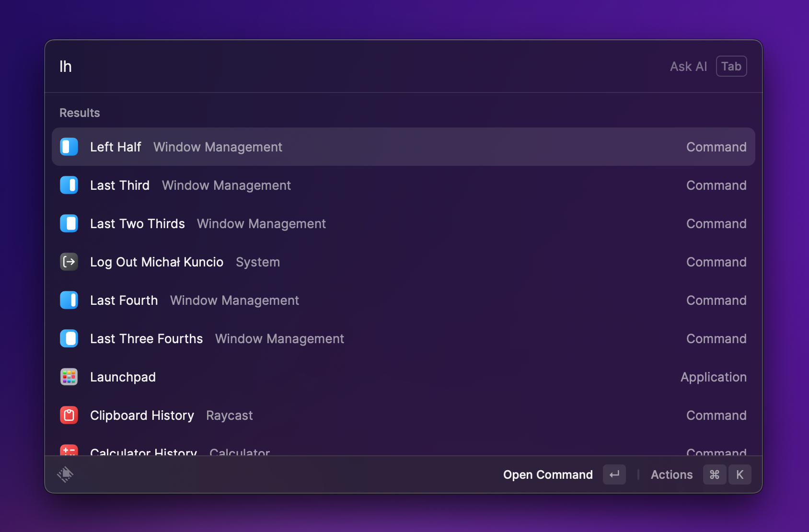Focus the search field containing "lh"
The image size is (809, 532).
coord(335,67)
